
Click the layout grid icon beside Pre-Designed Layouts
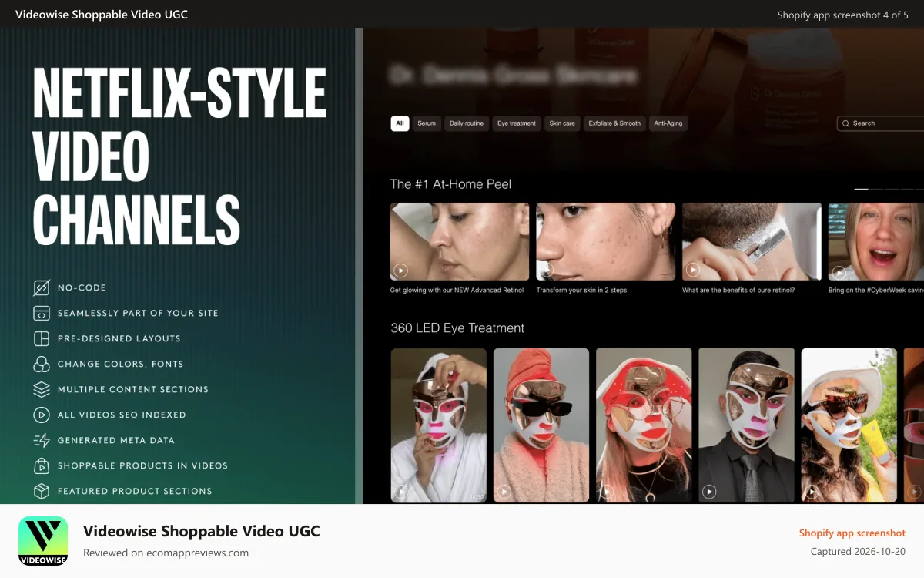click(x=42, y=339)
